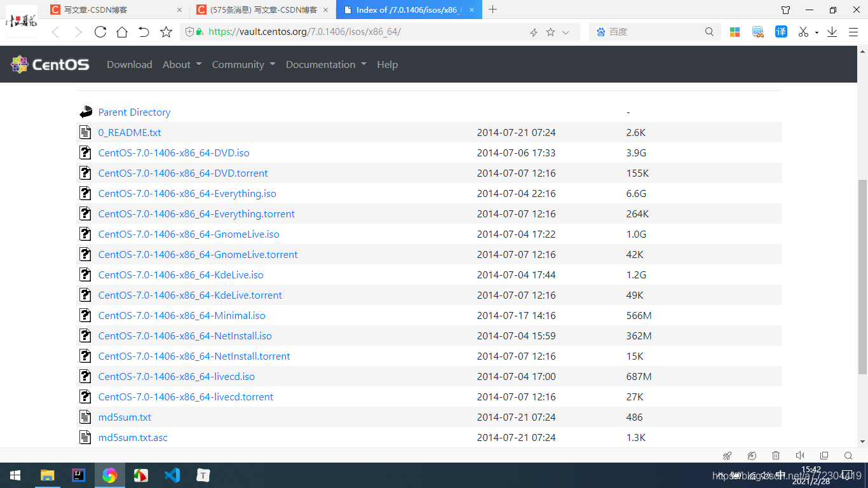Click the skin shirt icon in title bar
The image size is (868, 488).
point(786,10)
